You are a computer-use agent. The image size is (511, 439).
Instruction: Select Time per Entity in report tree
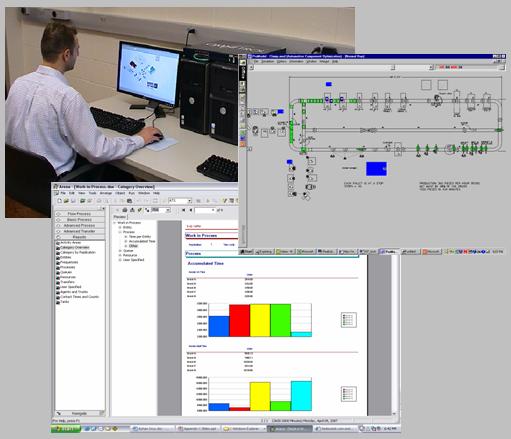point(140,236)
